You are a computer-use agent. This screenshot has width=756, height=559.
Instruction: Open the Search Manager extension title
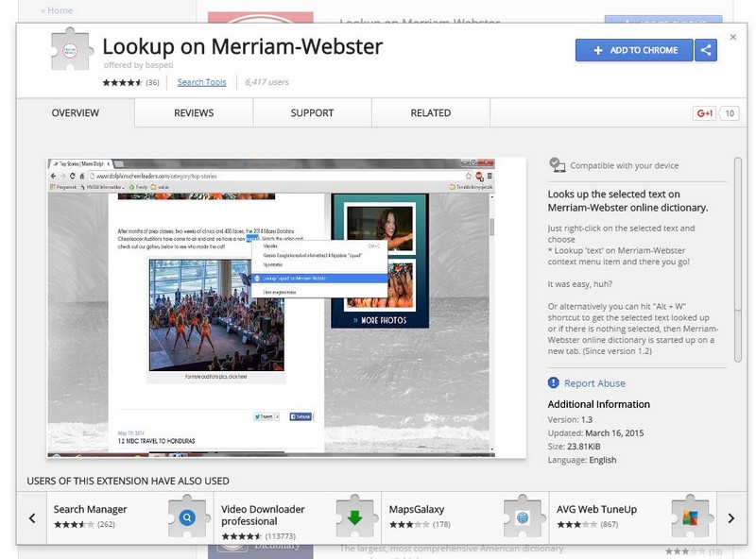[x=90, y=509]
